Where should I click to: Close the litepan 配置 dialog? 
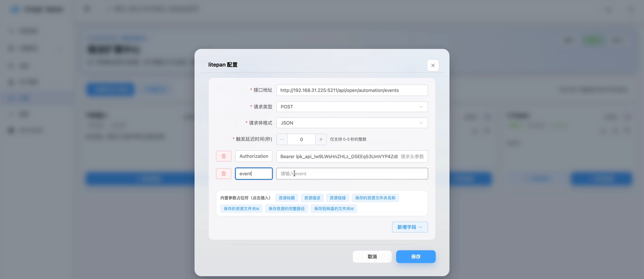click(433, 65)
